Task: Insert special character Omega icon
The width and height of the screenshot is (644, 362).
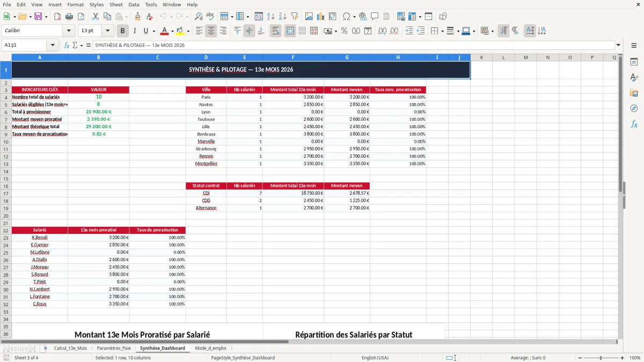Action: click(x=346, y=17)
